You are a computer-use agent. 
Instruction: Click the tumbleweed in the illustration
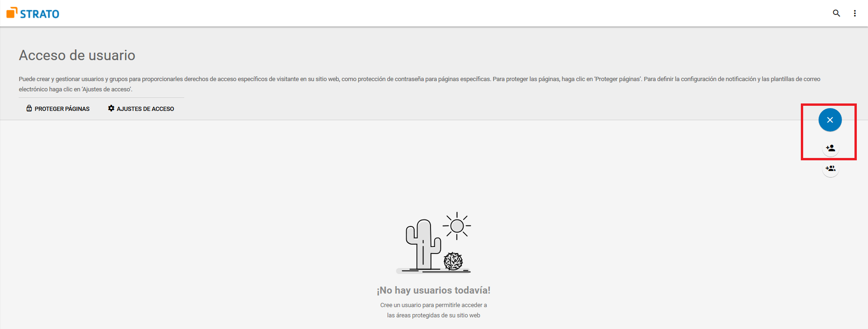click(453, 261)
